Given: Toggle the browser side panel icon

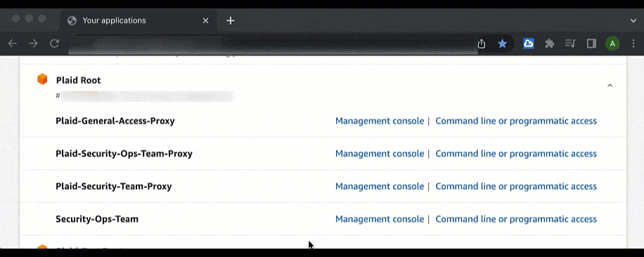Looking at the screenshot, I should point(591,44).
